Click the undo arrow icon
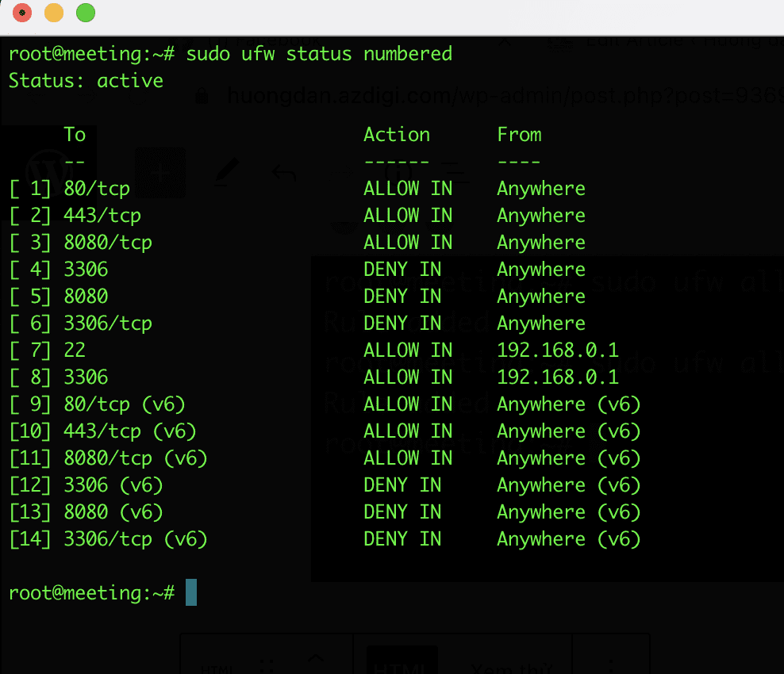 coord(284,172)
